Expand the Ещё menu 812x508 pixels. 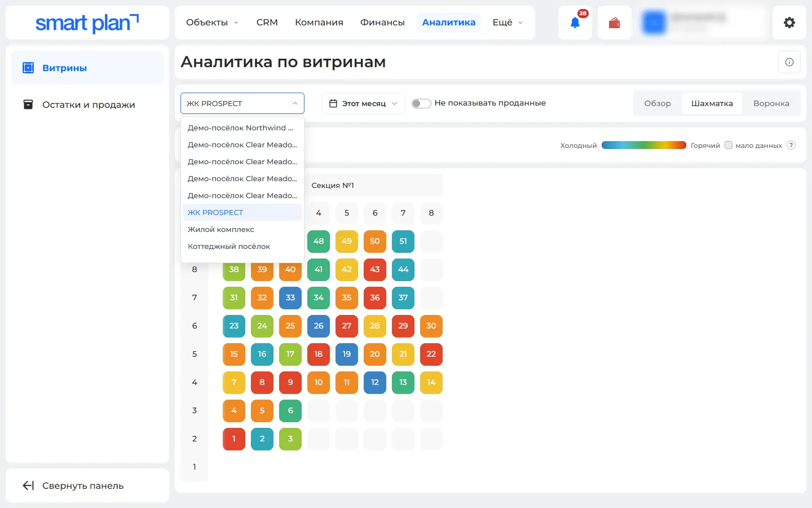(x=507, y=23)
